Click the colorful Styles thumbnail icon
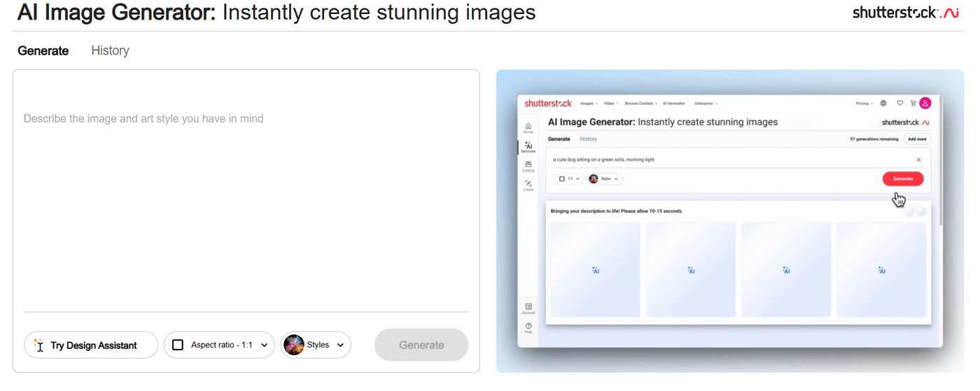The height and width of the screenshot is (391, 980). pyautogui.click(x=294, y=345)
